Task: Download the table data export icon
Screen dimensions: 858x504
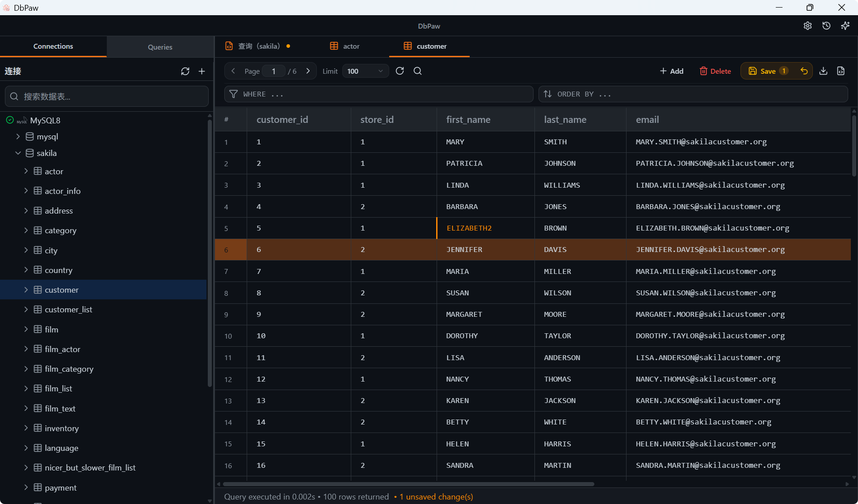Action: coord(823,71)
